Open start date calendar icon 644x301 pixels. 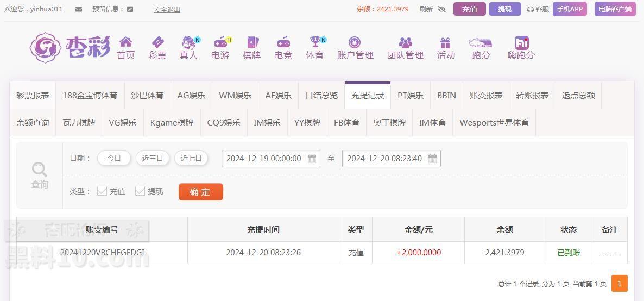[x=312, y=158]
